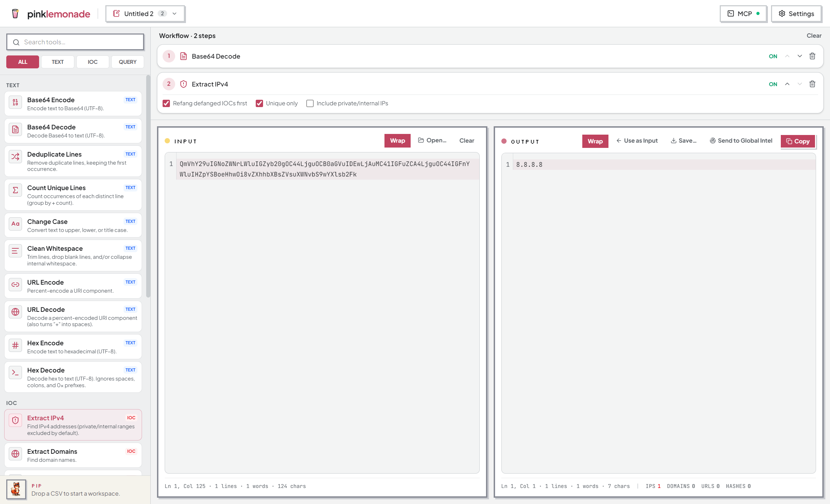Viewport: 830px width, 504px height.
Task: Click the base64 text in the input editor
Action: pos(324,169)
